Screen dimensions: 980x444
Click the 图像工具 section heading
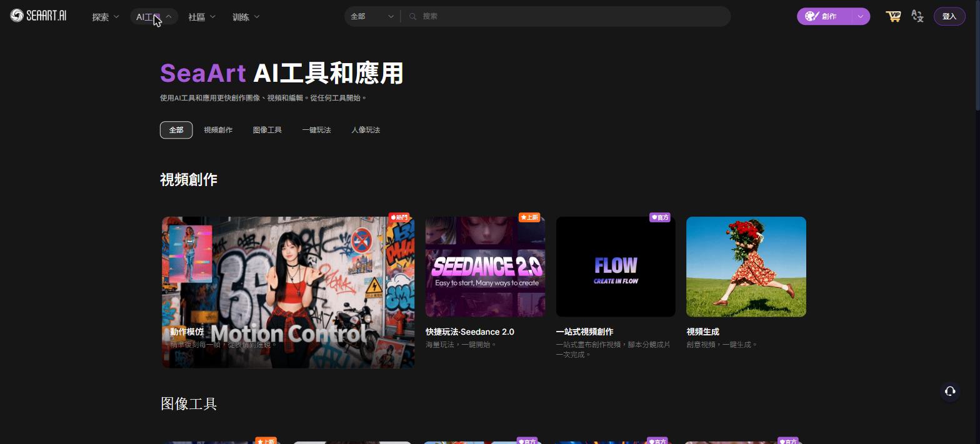(189, 404)
